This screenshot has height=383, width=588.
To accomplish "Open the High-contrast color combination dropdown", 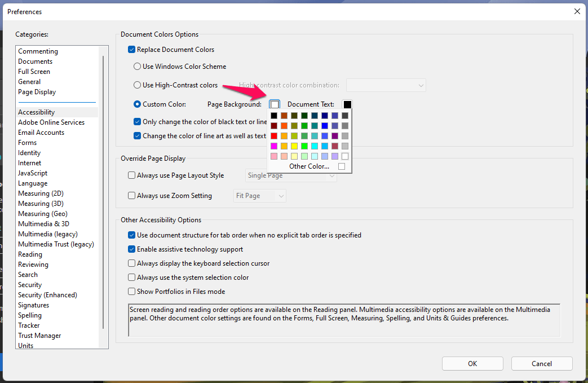I will point(386,85).
